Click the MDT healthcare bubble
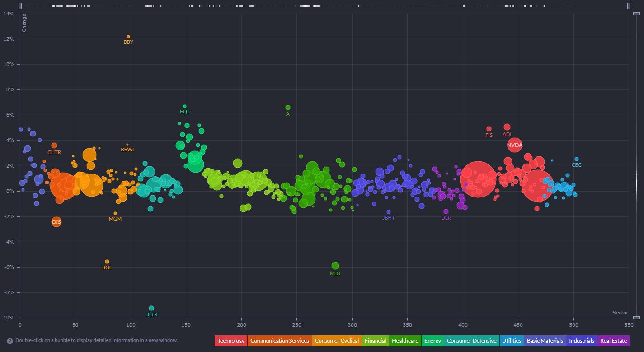This screenshot has height=352, width=644. [x=335, y=266]
